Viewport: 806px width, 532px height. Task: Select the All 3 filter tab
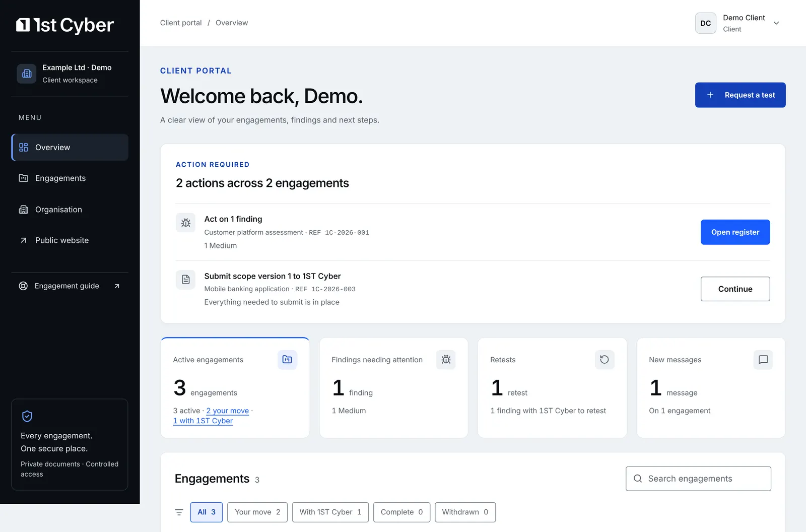click(207, 512)
